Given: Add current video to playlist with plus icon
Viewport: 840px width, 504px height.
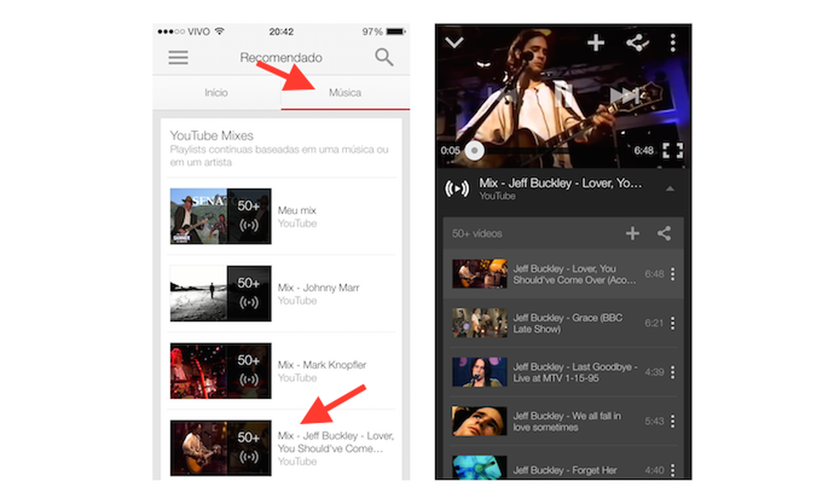Looking at the screenshot, I should coord(596,41).
